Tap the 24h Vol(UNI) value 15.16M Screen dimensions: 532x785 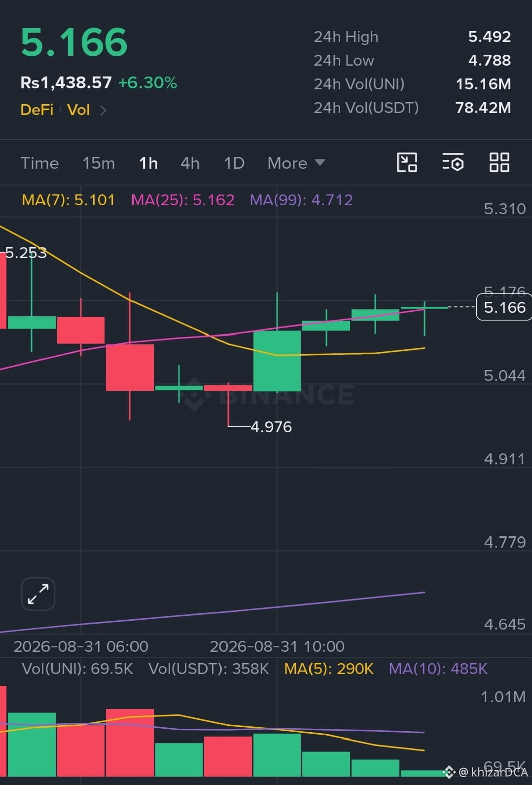point(483,84)
